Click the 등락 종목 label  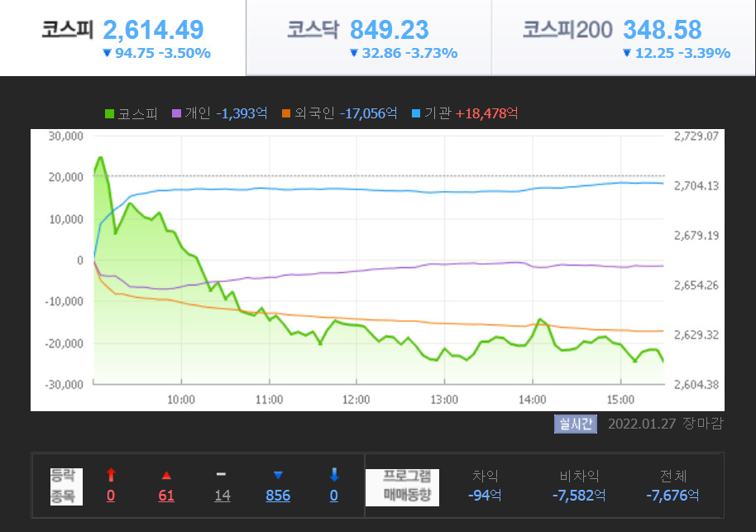point(66,486)
